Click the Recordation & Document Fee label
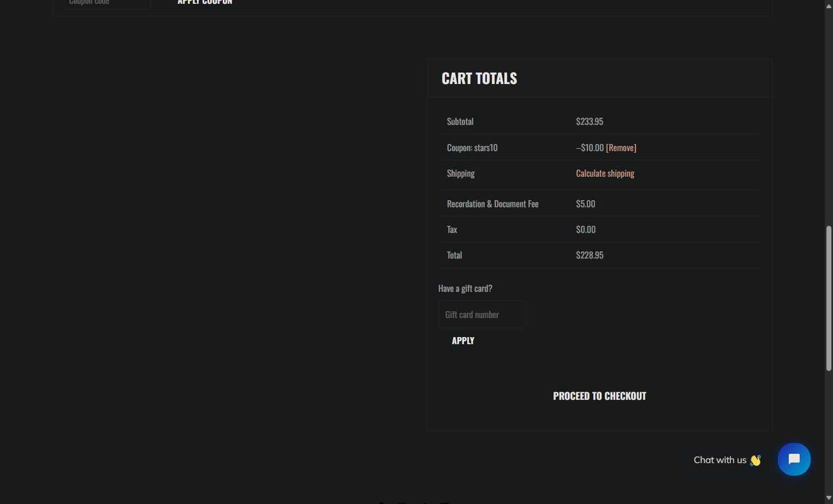Image resolution: width=833 pixels, height=504 pixels. [x=492, y=204]
